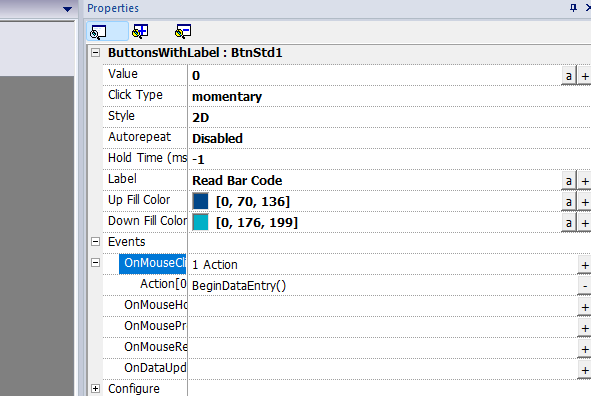Add an action to OnMouseRelease with '+'
Screen dimensions: 591x396
[585, 349]
